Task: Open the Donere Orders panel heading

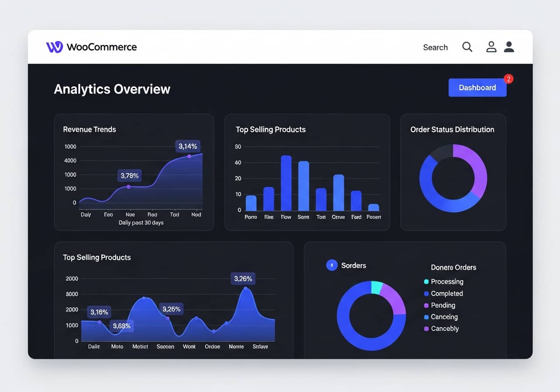Action: coord(453,267)
